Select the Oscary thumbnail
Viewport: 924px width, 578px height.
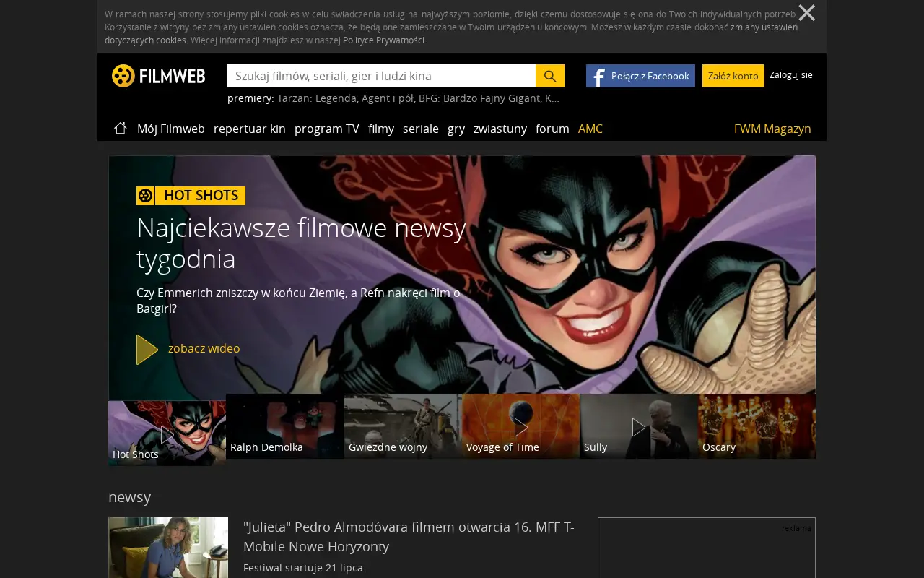click(757, 426)
